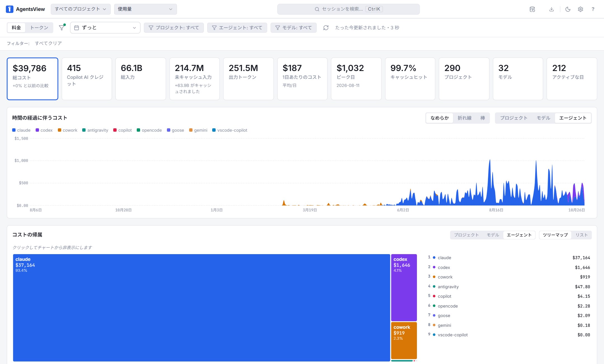Open 使用量 page dropdown
604x364 pixels.
point(145,9)
